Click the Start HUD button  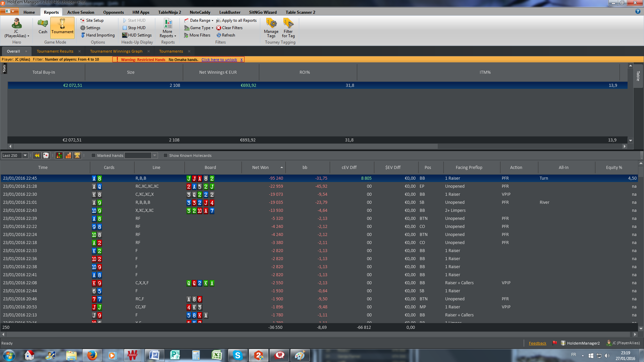pyautogui.click(x=134, y=20)
